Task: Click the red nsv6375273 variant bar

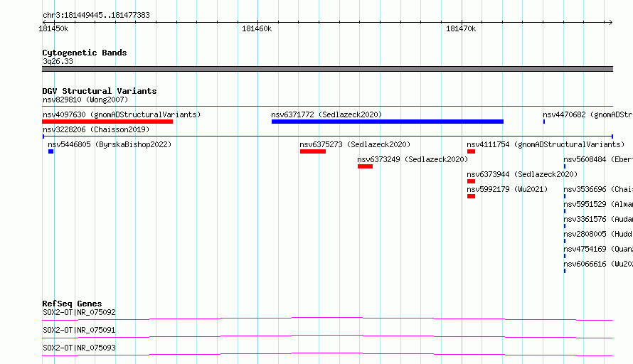Action: tap(313, 151)
